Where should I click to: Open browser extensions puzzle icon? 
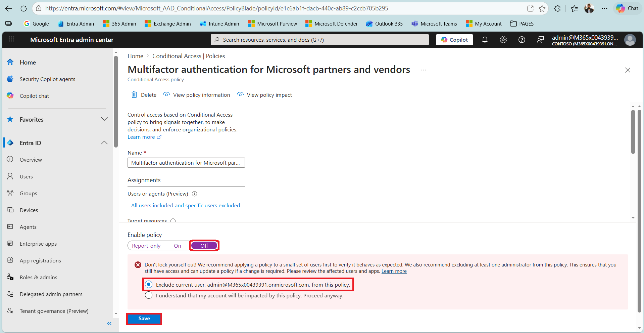click(557, 8)
